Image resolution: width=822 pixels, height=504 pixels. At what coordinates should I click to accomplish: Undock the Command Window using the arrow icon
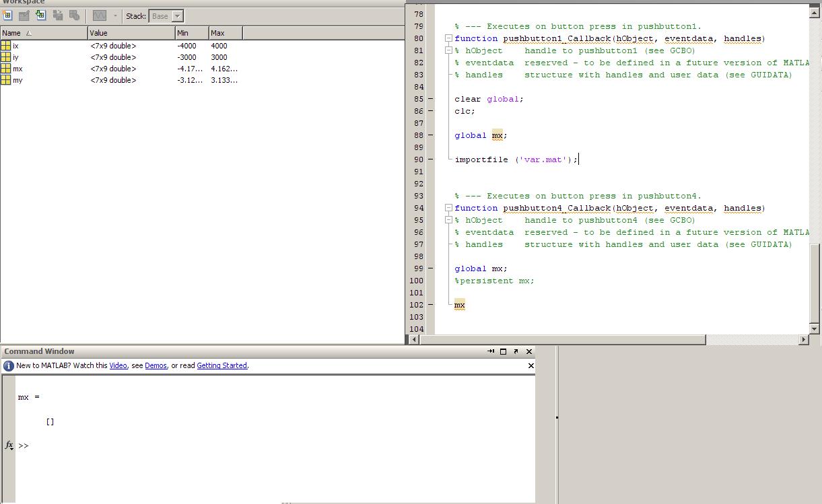point(516,351)
